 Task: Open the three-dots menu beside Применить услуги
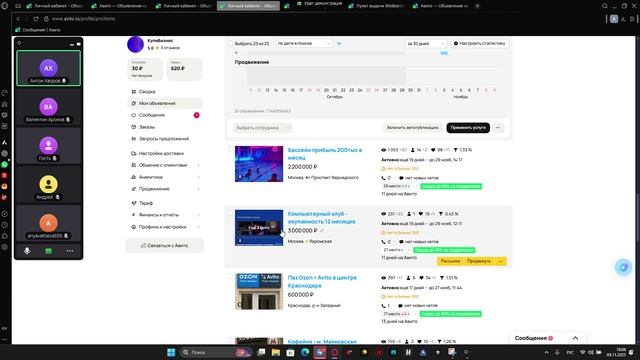click(498, 128)
